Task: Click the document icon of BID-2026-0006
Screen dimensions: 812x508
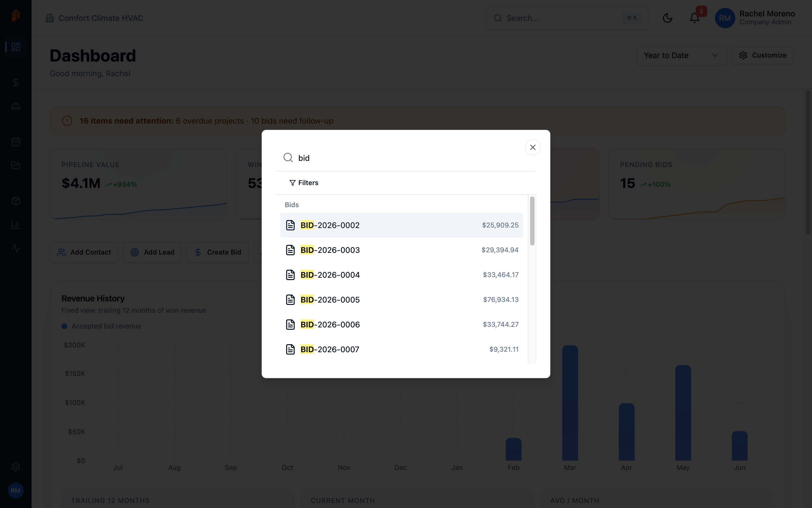Action: [290, 325]
